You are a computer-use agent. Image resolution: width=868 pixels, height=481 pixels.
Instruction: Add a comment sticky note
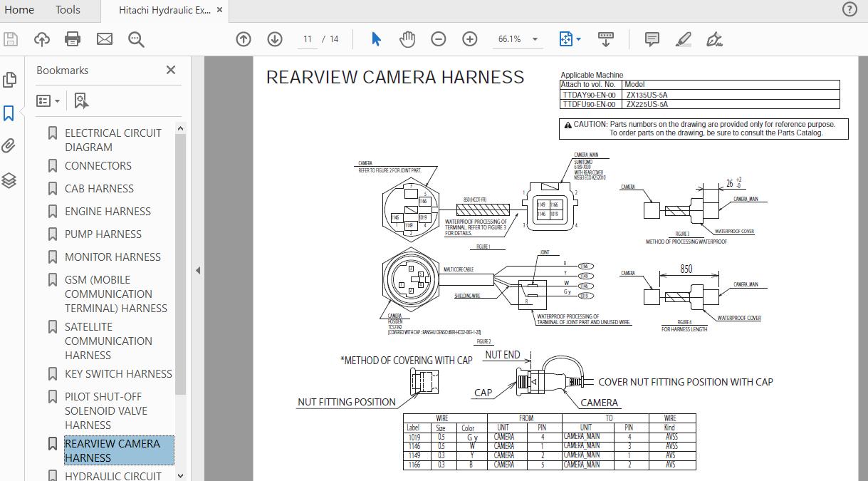652,39
